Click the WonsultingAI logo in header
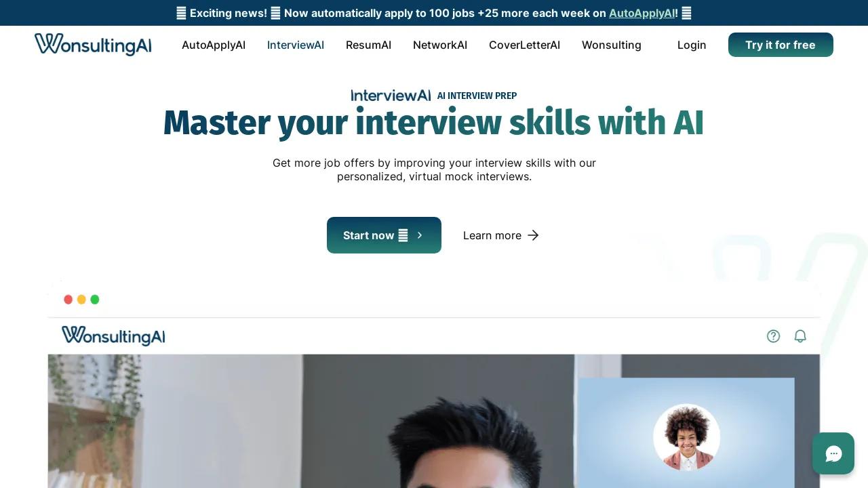Image resolution: width=868 pixels, height=488 pixels. point(93,44)
